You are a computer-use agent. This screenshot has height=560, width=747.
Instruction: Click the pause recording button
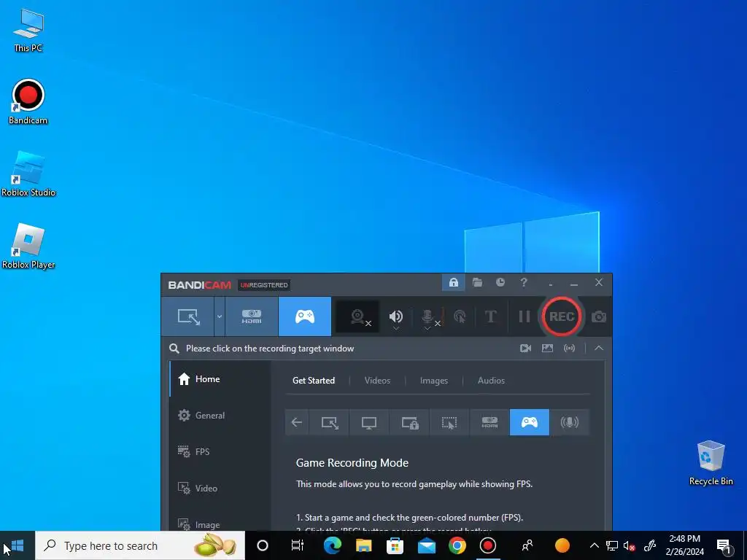[x=524, y=316]
